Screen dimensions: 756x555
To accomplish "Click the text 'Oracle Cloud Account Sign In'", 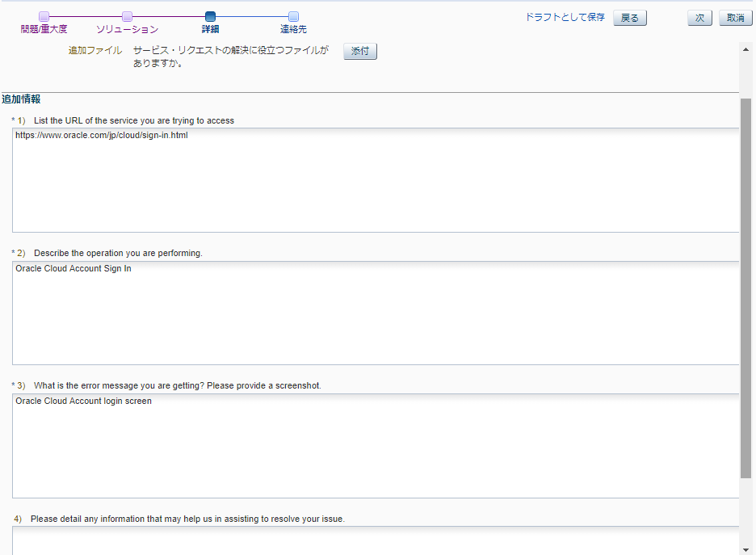I will [73, 268].
